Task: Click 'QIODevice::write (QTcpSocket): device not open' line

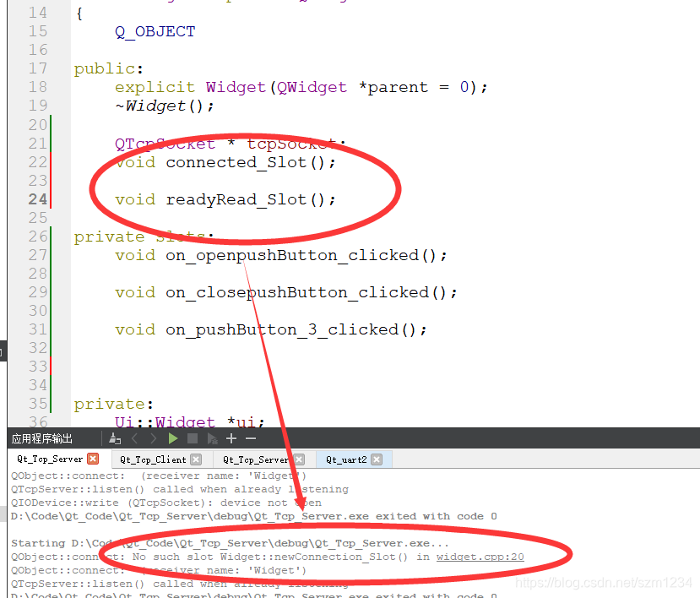Action: pyautogui.click(x=166, y=503)
